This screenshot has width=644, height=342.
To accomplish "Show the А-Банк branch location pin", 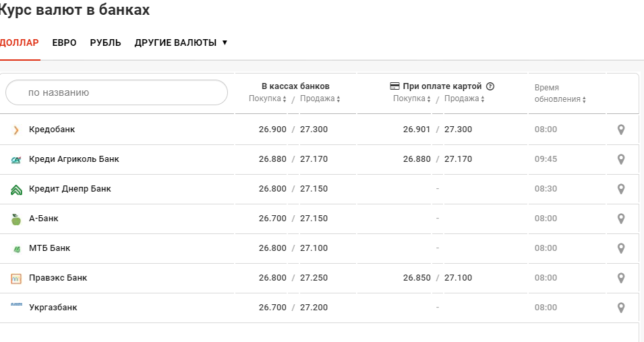I will click(x=621, y=219).
